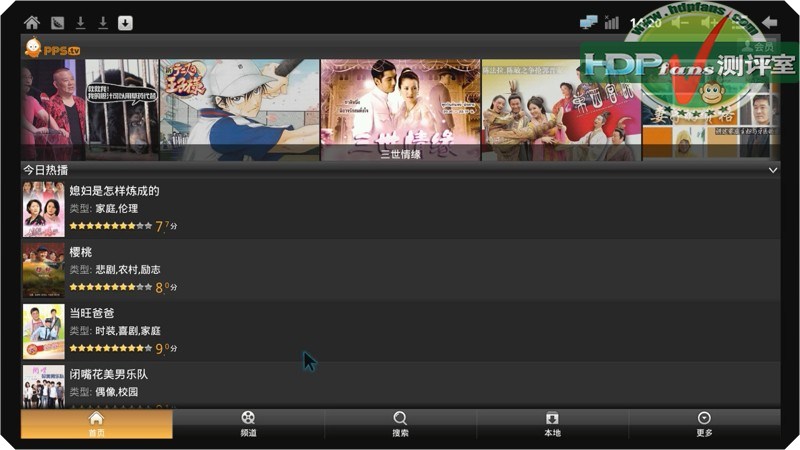Open the tennis anime banner
800x450 pixels.
[240, 110]
